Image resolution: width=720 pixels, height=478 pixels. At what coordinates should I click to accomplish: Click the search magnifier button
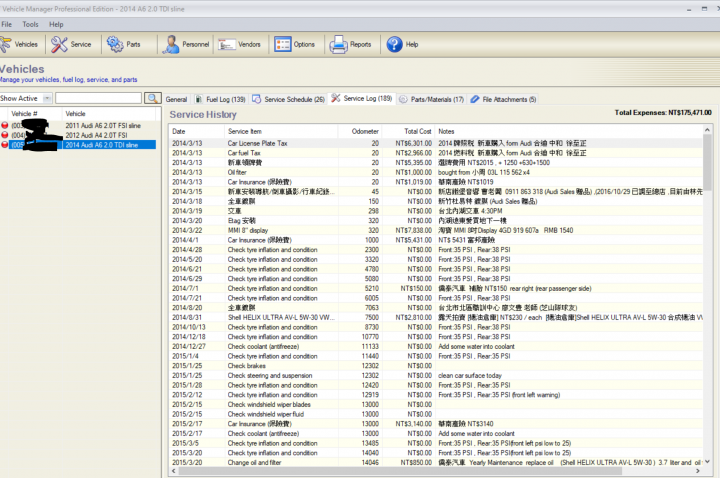152,98
